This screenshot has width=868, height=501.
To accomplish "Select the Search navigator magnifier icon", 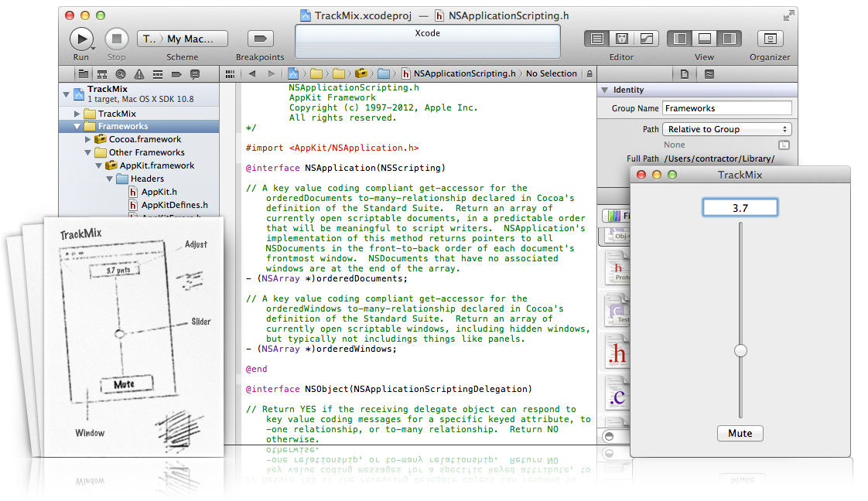I will tap(121, 74).
